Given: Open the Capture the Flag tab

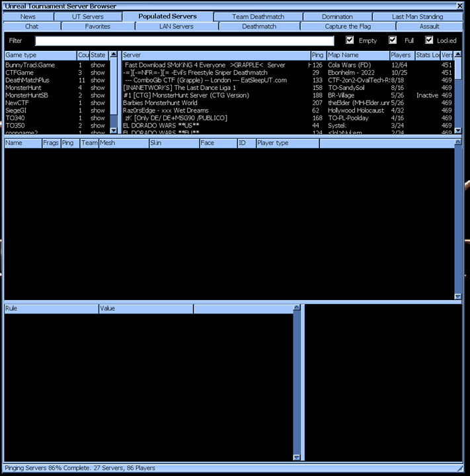Looking at the screenshot, I should pos(348,26).
